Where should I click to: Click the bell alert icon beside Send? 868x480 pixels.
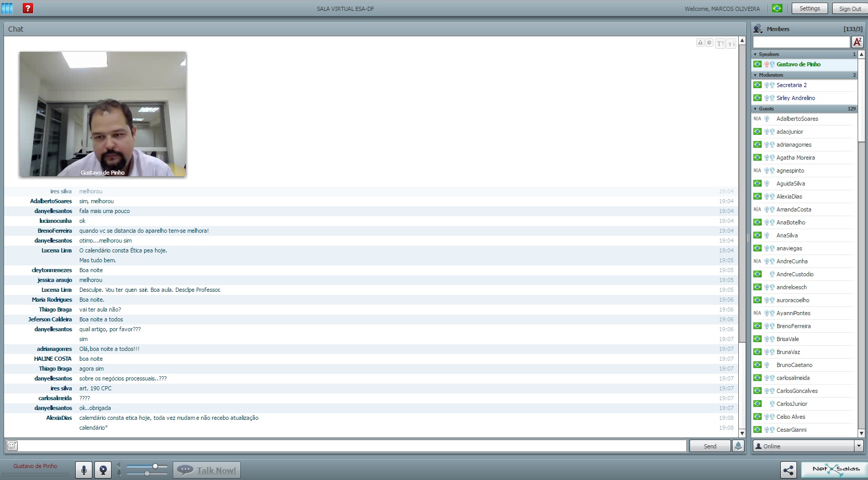click(x=738, y=446)
